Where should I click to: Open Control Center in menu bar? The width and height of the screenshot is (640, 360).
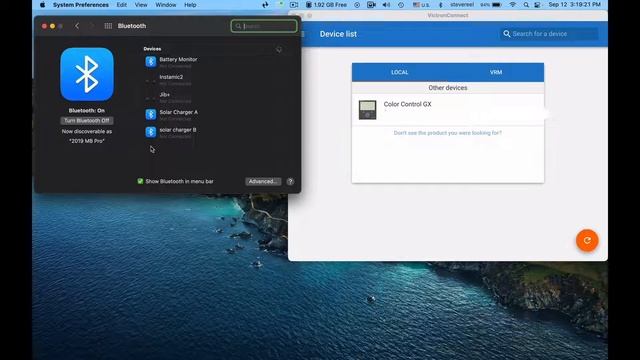pyautogui.click(x=538, y=5)
